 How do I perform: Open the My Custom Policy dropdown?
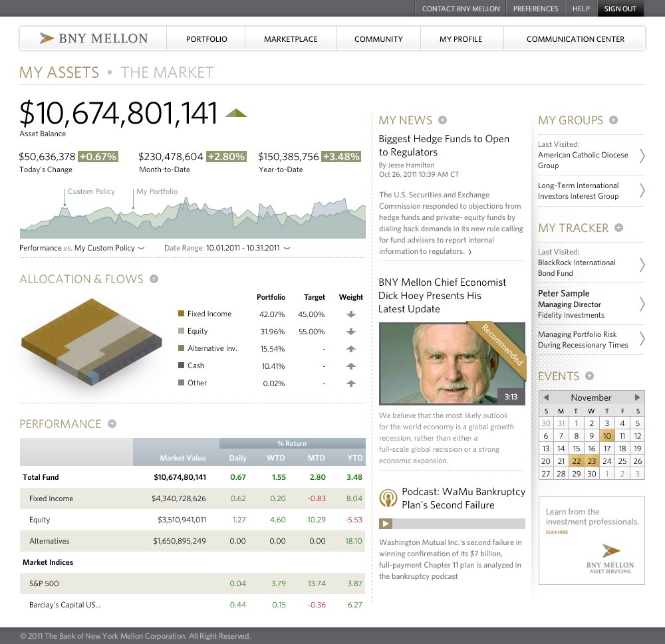pyautogui.click(x=110, y=248)
